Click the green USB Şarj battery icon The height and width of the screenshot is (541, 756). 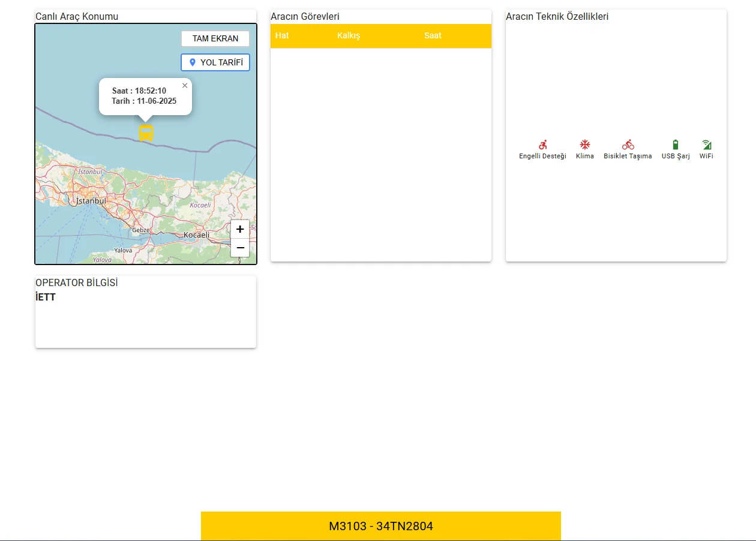(x=675, y=145)
